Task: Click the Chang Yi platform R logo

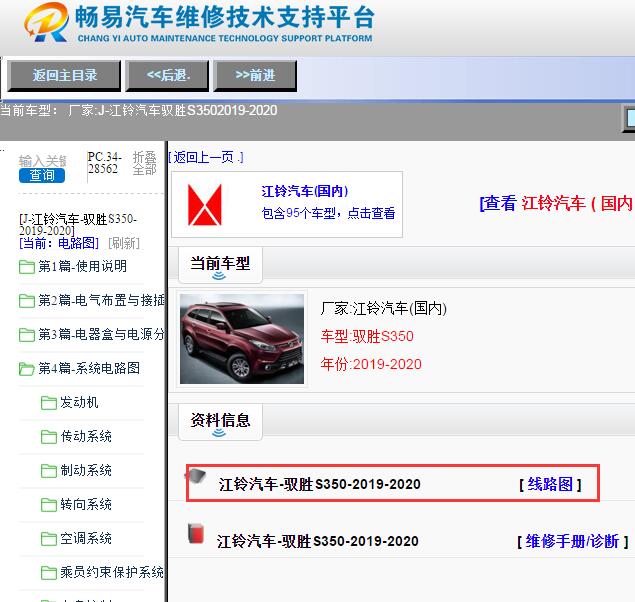Action: 46,22
